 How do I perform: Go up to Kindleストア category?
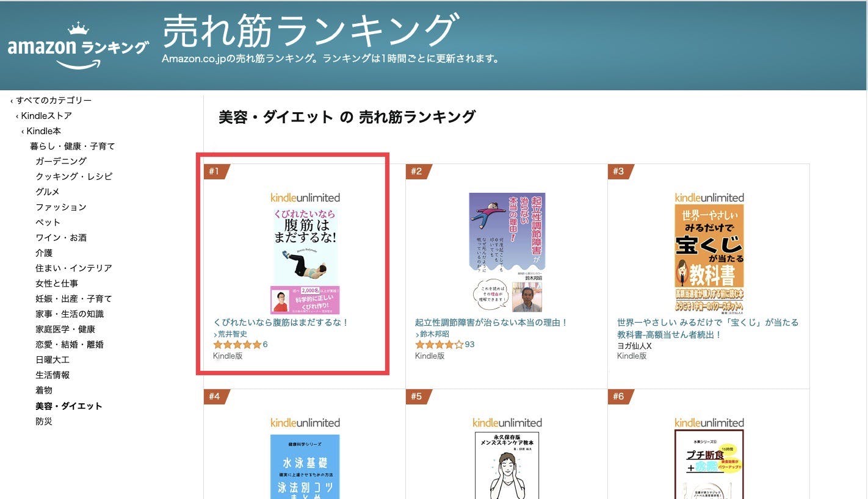pyautogui.click(x=44, y=116)
